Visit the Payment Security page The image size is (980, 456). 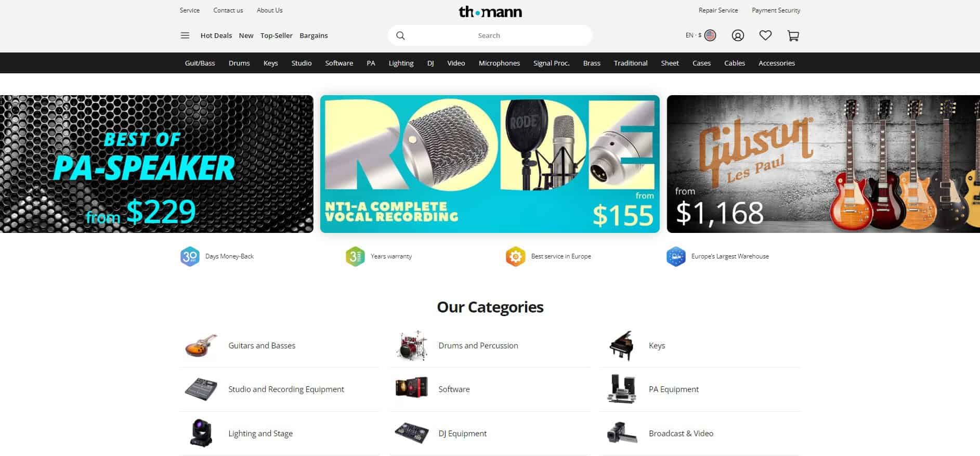[776, 10]
